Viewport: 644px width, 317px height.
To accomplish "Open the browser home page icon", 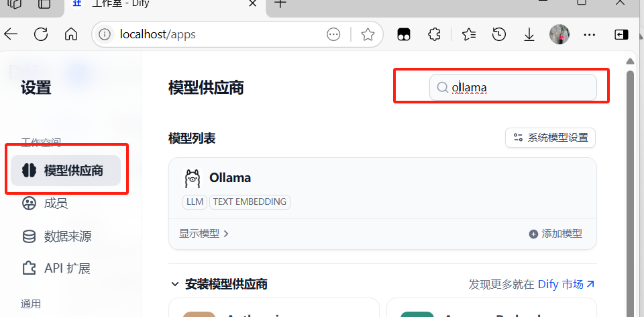I will (x=71, y=34).
